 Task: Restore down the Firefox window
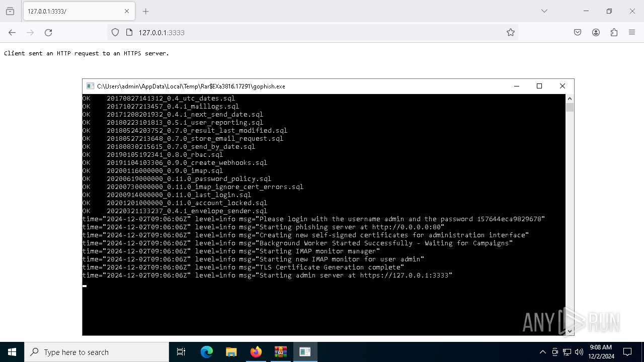pos(609,11)
